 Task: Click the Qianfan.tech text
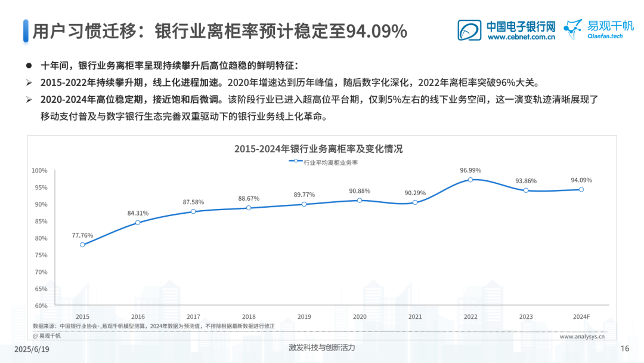coord(605,36)
